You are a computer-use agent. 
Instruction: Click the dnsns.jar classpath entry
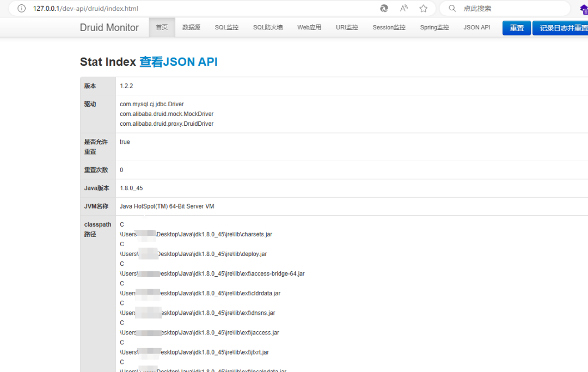tap(197, 313)
